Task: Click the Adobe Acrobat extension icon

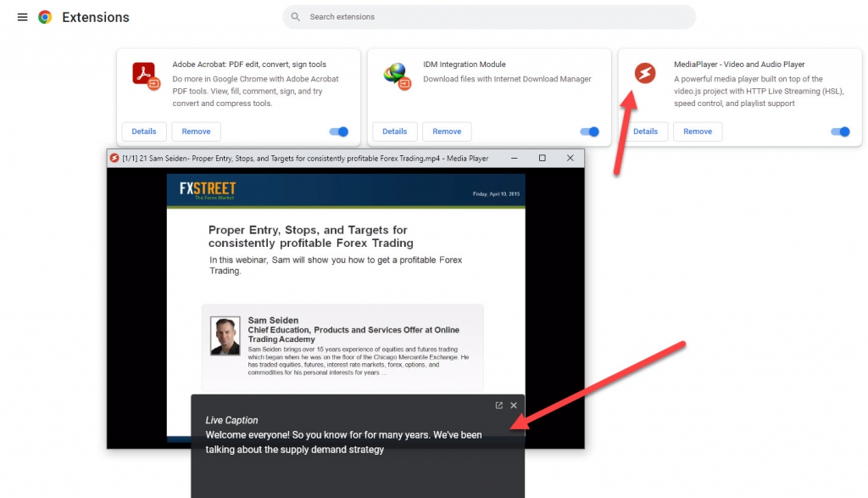Action: tap(146, 76)
